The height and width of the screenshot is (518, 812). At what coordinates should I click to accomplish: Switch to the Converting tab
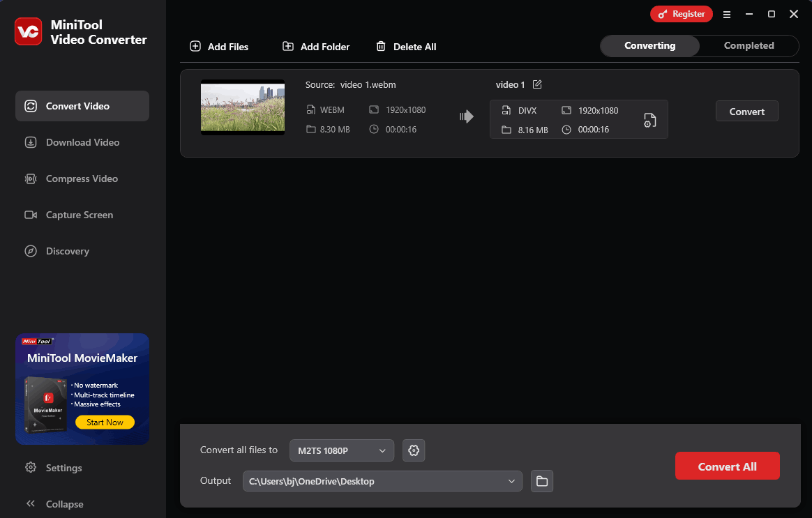tap(650, 45)
